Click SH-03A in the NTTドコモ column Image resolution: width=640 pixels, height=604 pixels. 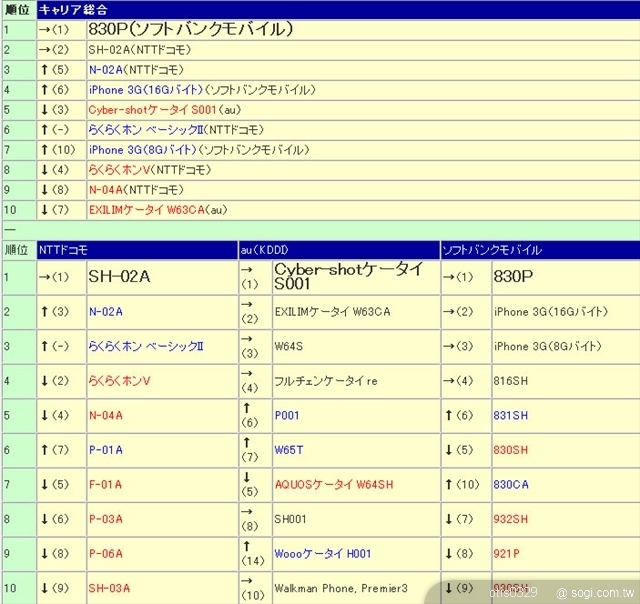tap(109, 588)
